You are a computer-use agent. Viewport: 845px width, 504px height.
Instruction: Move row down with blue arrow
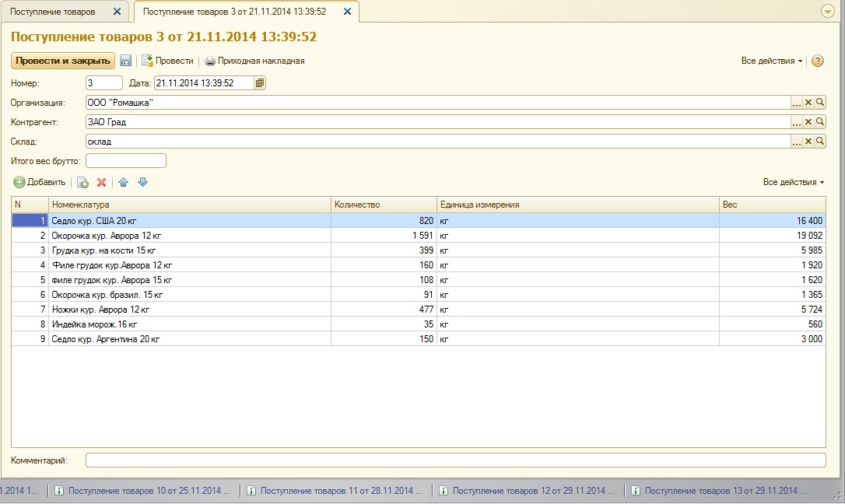tap(142, 182)
